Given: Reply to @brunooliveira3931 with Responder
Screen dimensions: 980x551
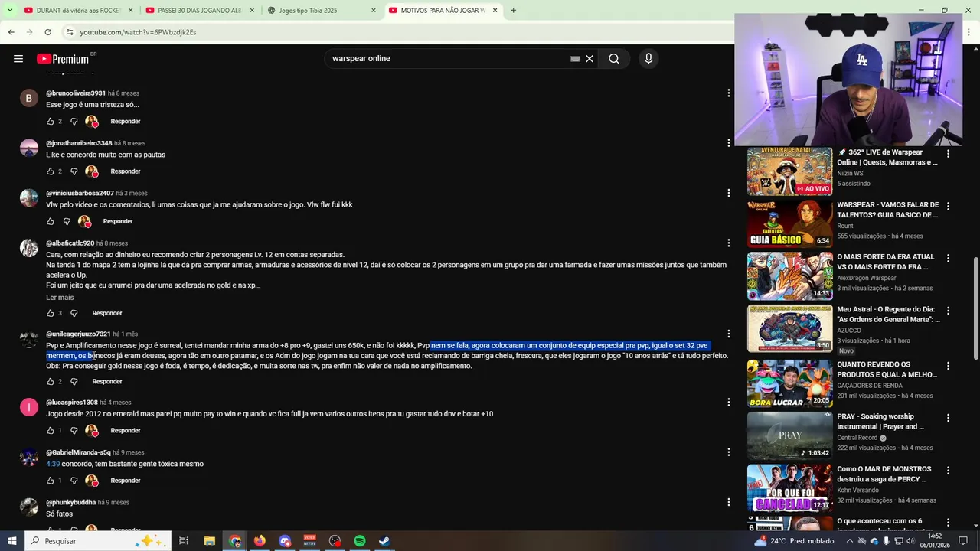Looking at the screenshot, I should click(x=126, y=121).
